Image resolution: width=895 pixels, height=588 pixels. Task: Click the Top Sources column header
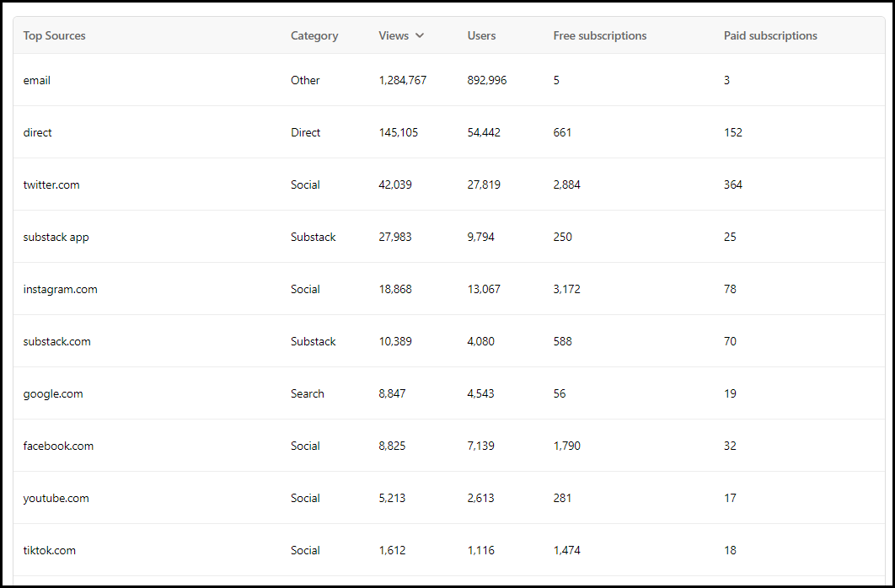(x=54, y=35)
